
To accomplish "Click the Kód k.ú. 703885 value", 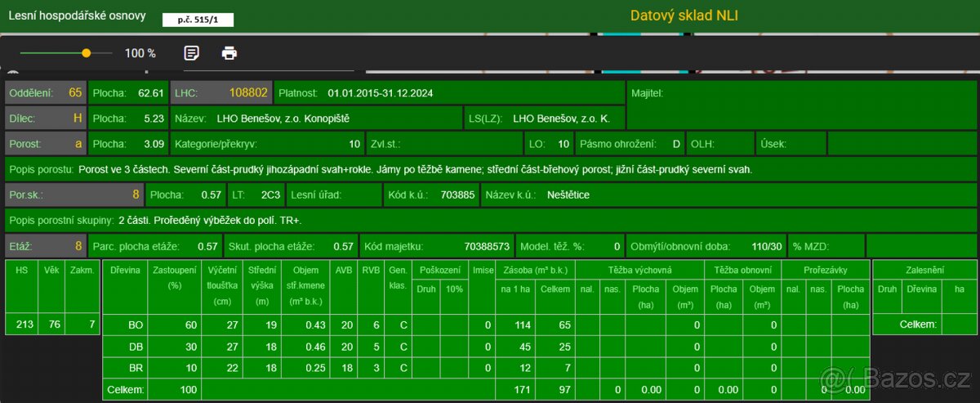I will coord(457,195).
